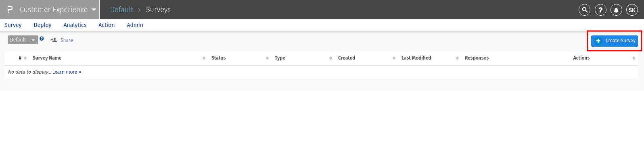Open the search icon in header

[x=584, y=10]
